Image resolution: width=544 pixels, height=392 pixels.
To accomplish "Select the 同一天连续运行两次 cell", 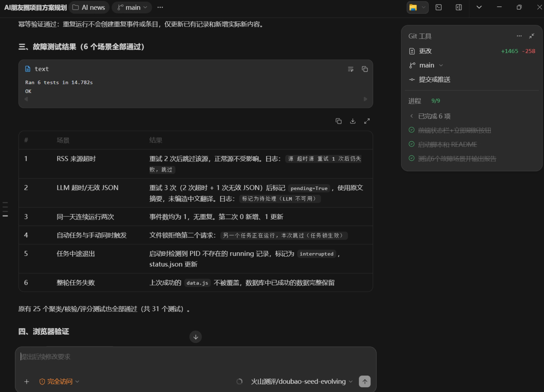I will [85, 217].
